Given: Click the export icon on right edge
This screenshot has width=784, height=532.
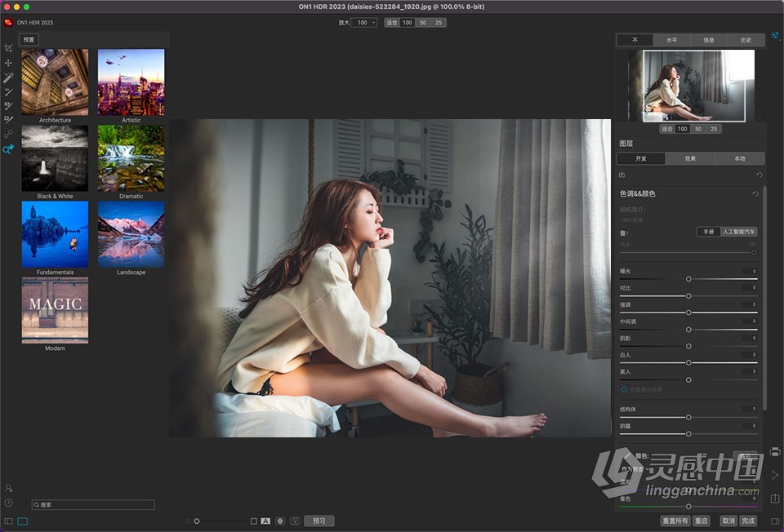Looking at the screenshot, I should pyautogui.click(x=774, y=496).
